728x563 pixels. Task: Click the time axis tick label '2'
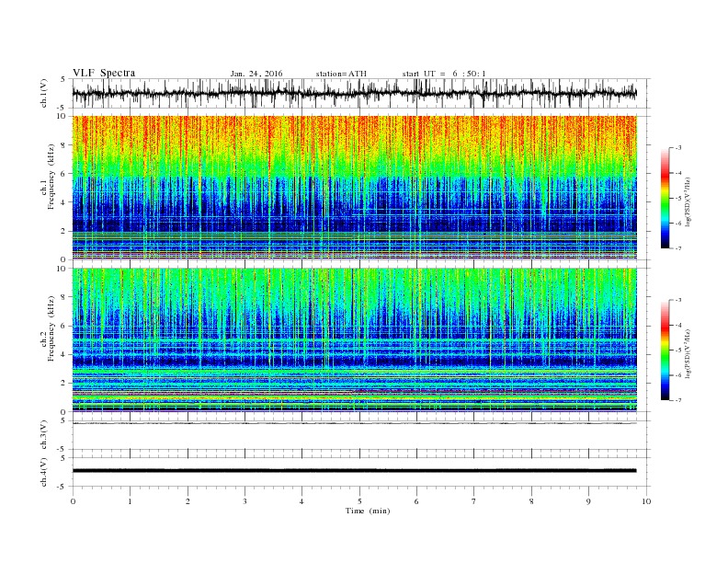[188, 501]
